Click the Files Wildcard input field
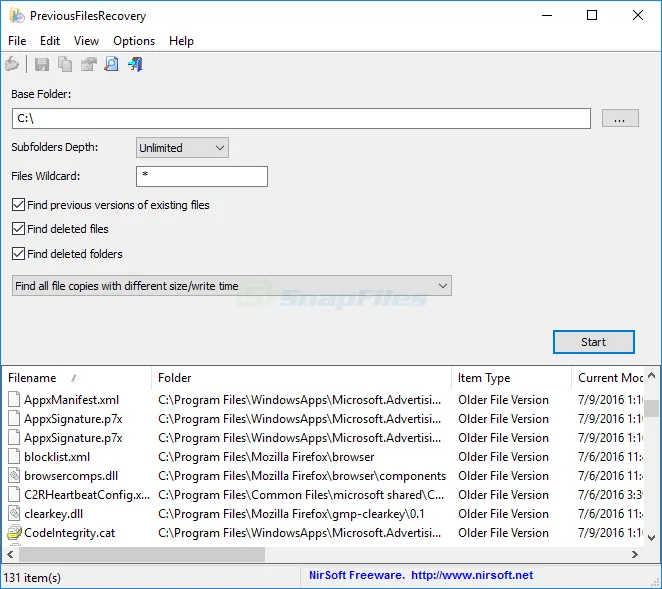Screen dimensions: 662x589 202,176
